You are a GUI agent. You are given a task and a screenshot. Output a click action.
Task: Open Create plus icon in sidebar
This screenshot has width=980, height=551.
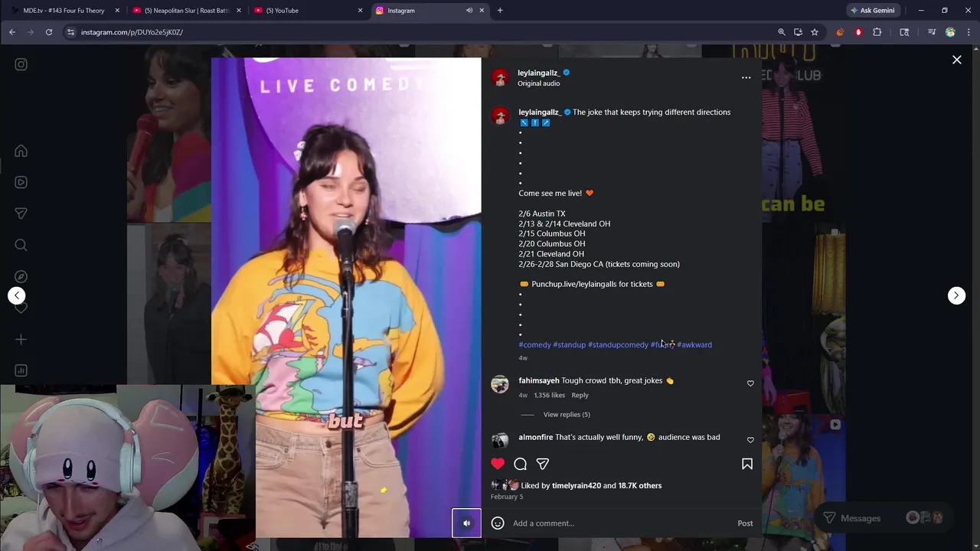(x=21, y=339)
